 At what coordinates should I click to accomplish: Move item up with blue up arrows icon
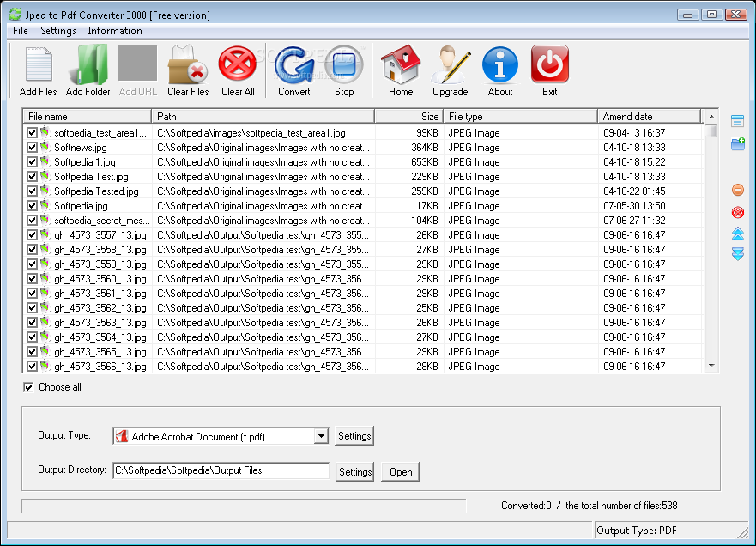click(738, 234)
